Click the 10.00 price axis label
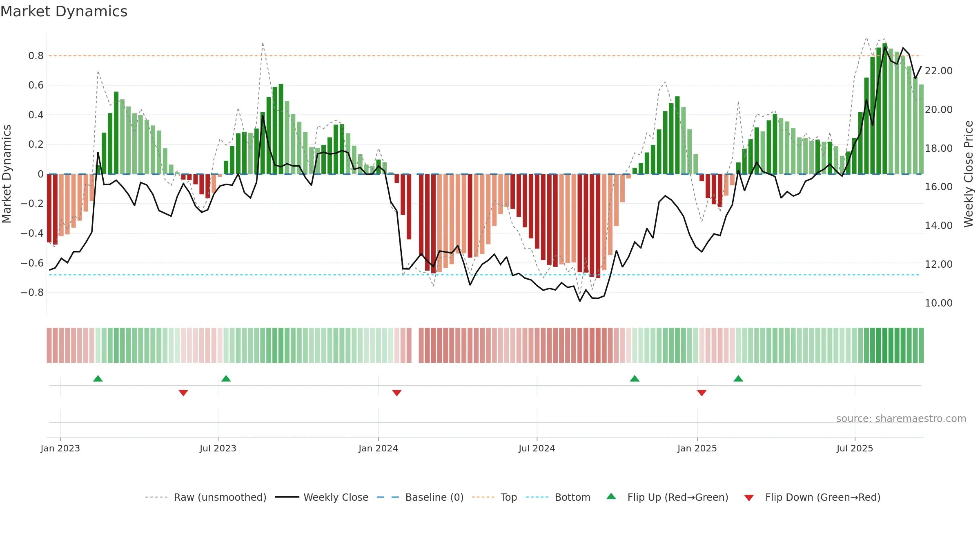Image resolution: width=980 pixels, height=551 pixels. (939, 303)
